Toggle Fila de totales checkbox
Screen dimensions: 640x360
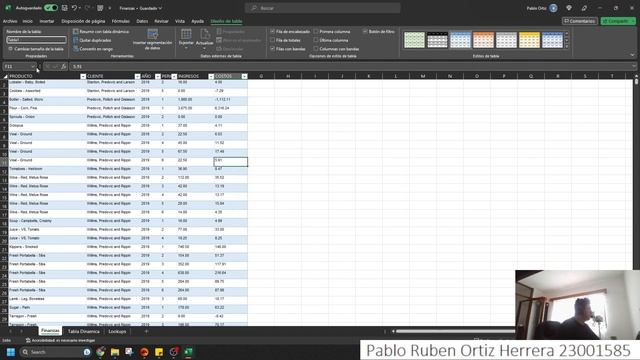coord(273,40)
